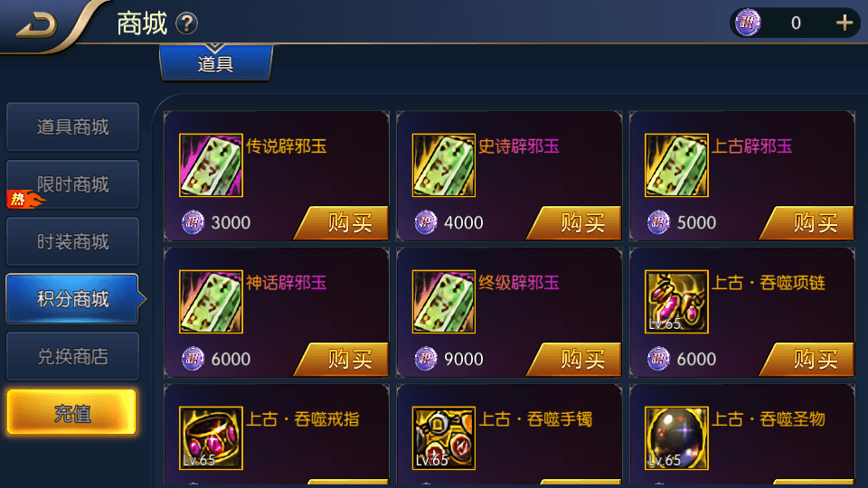Switch to 限时商城 in the sidebar

[x=72, y=184]
